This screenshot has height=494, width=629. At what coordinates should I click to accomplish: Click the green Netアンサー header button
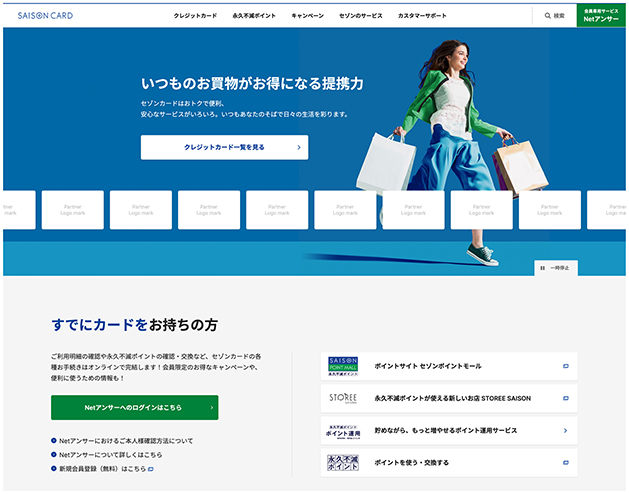(601, 16)
